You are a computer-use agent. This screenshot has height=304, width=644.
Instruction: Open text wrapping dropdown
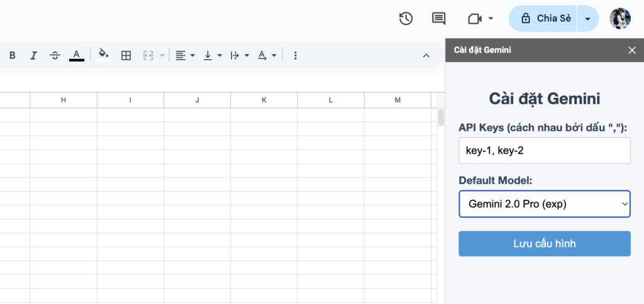pos(240,55)
